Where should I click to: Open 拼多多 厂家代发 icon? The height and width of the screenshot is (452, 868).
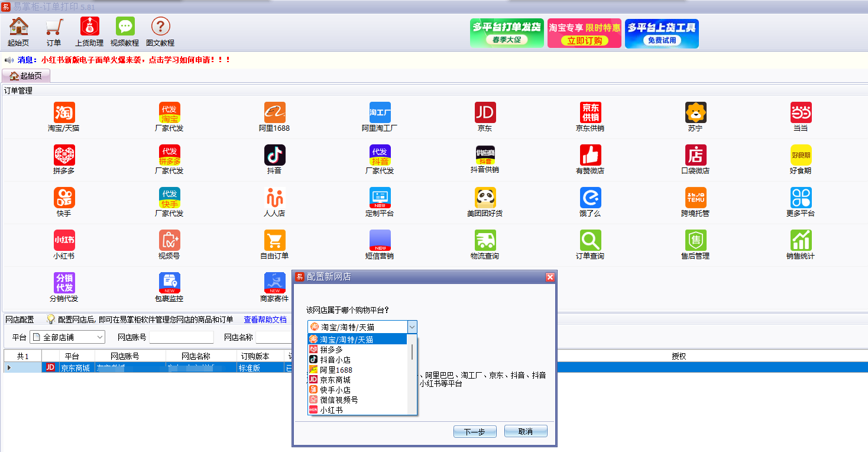pos(169,155)
